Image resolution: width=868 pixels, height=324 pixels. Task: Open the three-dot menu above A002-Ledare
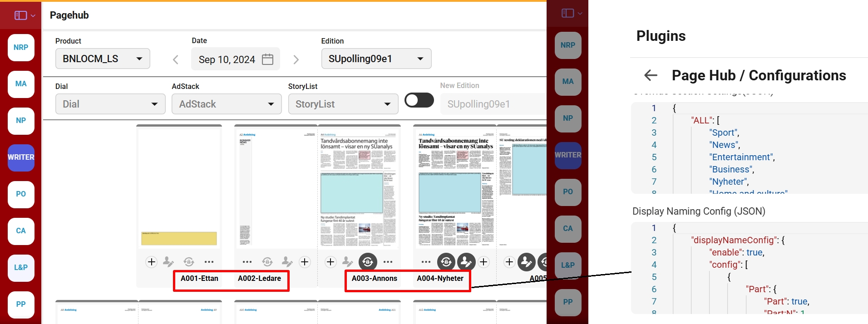coord(247,262)
